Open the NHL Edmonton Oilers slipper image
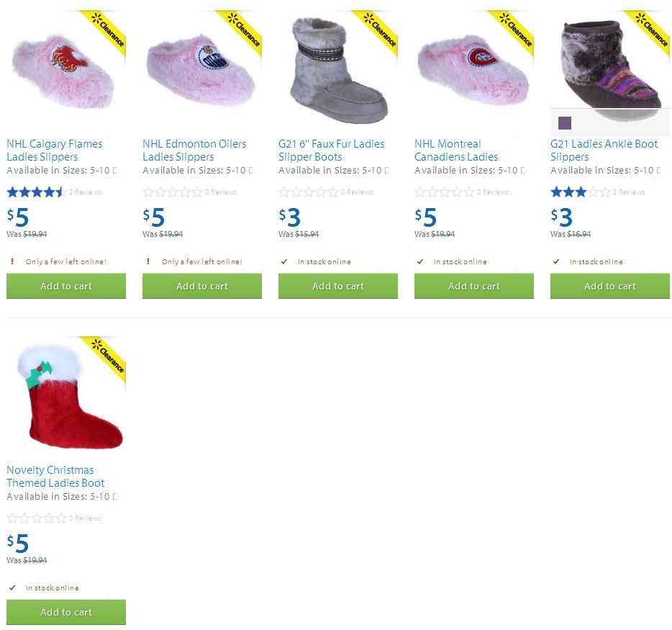 point(202,68)
